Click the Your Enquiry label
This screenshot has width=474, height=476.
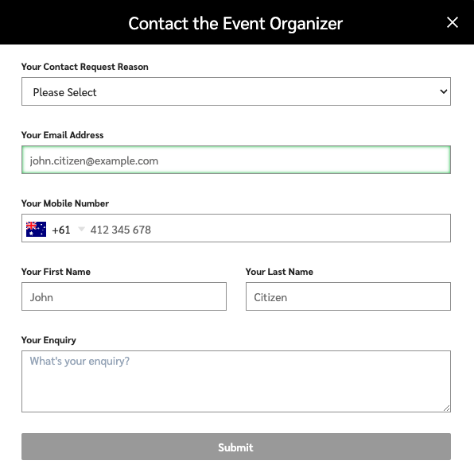click(x=49, y=340)
